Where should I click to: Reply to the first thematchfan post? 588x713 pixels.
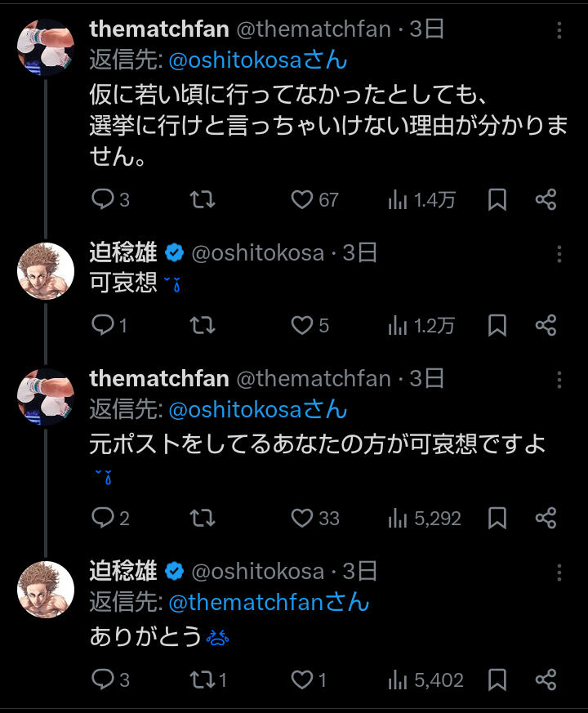102,199
